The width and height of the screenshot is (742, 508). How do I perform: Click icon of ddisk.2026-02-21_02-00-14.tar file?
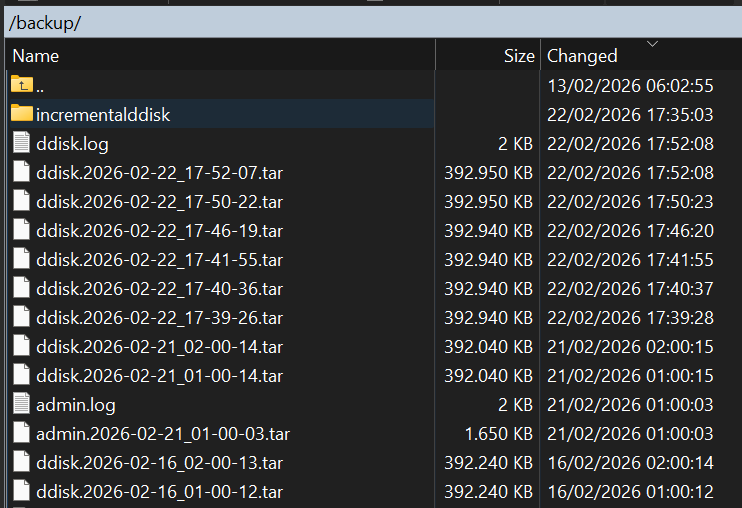[22, 347]
